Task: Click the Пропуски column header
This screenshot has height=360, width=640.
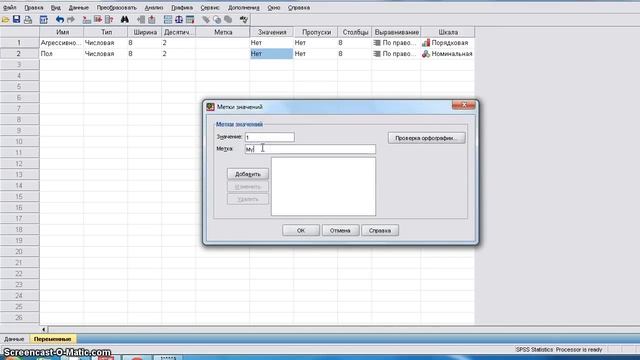Action: pyautogui.click(x=316, y=32)
